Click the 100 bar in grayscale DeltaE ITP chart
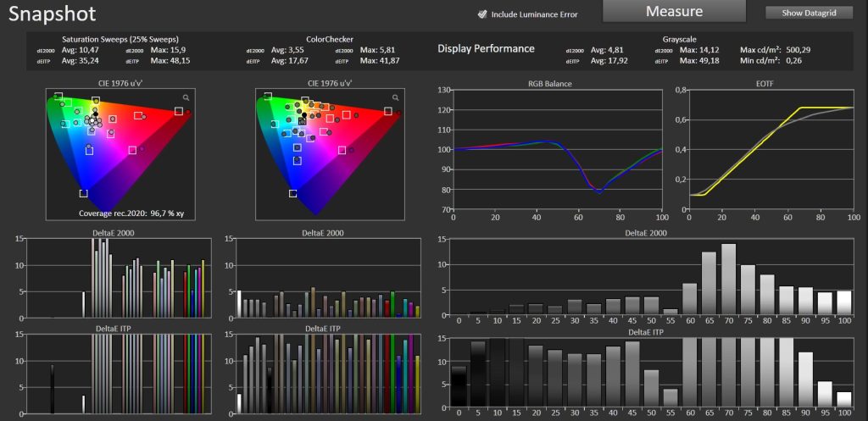Viewport: 868px width, 421px height. tap(844, 401)
